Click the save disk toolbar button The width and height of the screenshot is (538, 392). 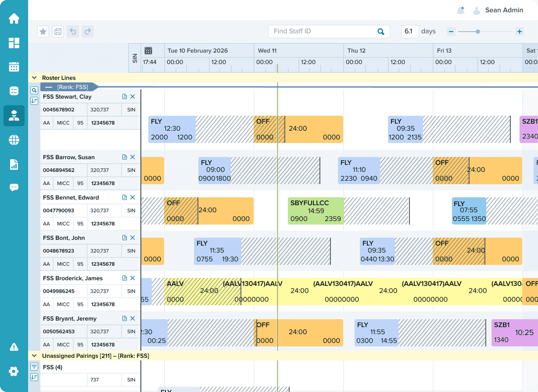pos(58,31)
